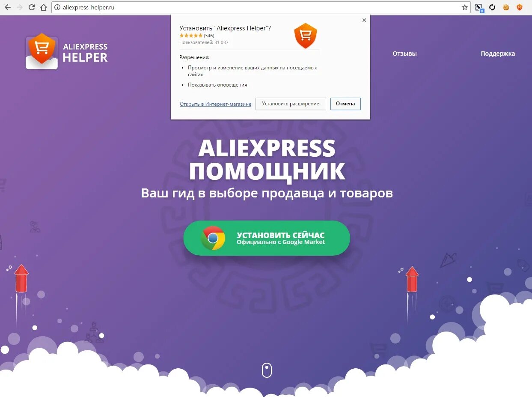532x397 pixels.
Task: Open the browser home page icon
Action: [x=43, y=7]
